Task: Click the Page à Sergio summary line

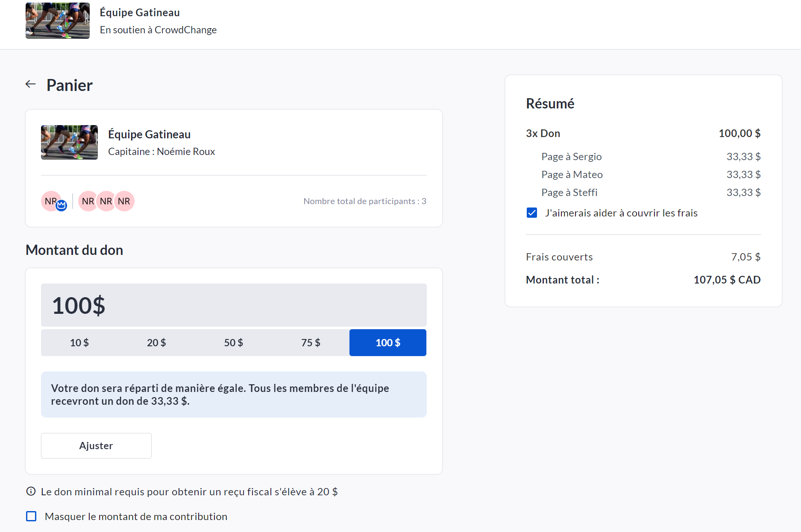Action: pyautogui.click(x=571, y=157)
